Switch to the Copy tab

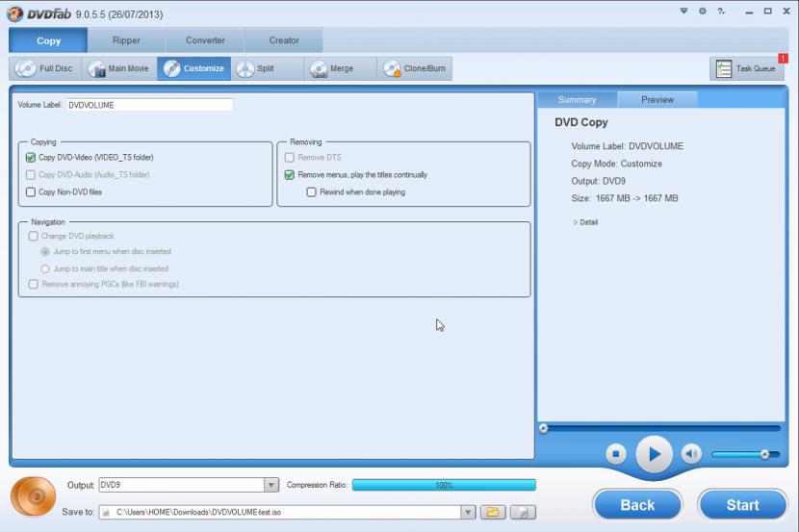coord(48,40)
